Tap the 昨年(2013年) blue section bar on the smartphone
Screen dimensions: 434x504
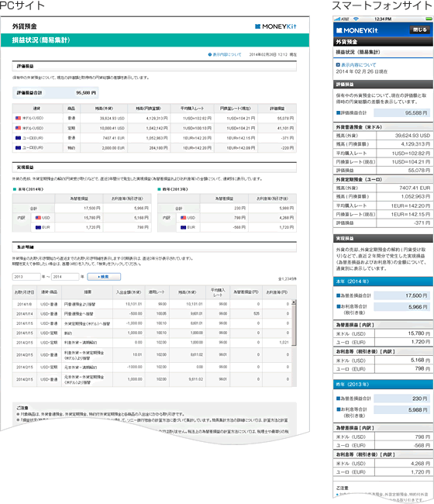[x=383, y=385]
